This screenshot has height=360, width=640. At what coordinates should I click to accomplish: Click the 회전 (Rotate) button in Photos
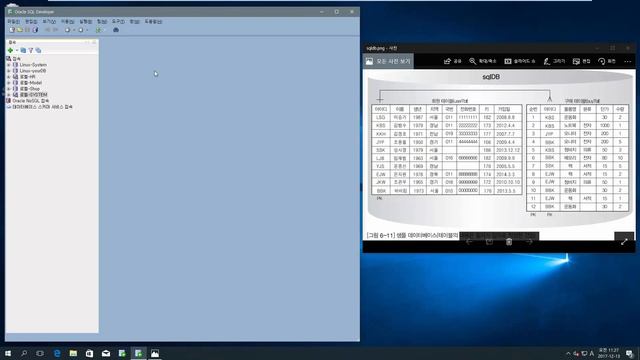coord(607,61)
